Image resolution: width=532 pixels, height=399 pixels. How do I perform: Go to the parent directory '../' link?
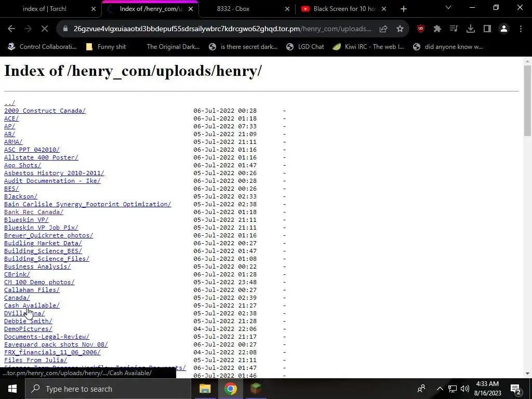(x=9, y=103)
